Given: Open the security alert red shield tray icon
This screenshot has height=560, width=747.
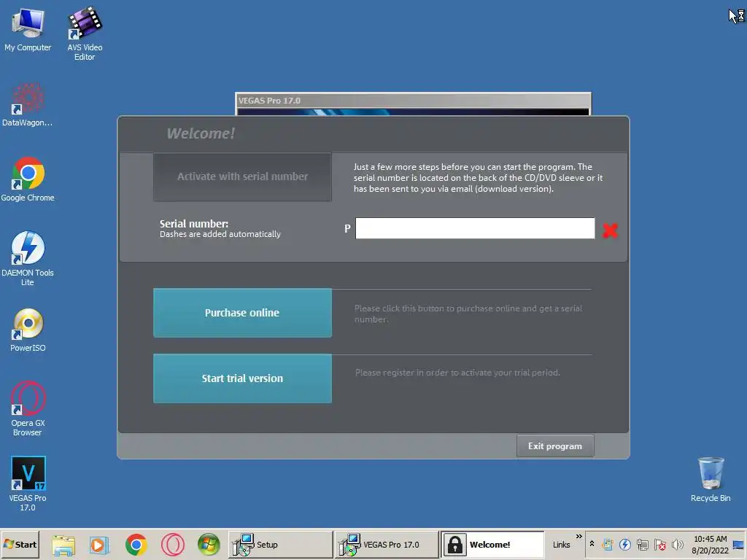Looking at the screenshot, I should [x=659, y=544].
